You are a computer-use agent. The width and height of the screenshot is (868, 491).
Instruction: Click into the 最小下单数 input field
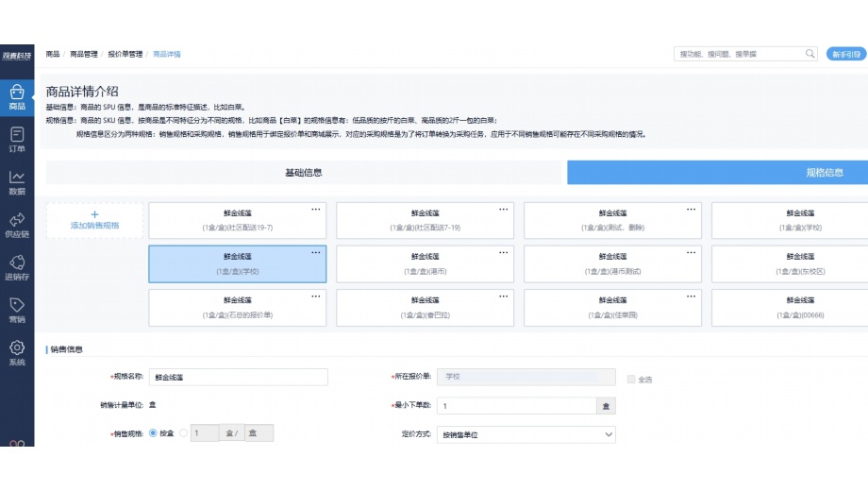516,406
